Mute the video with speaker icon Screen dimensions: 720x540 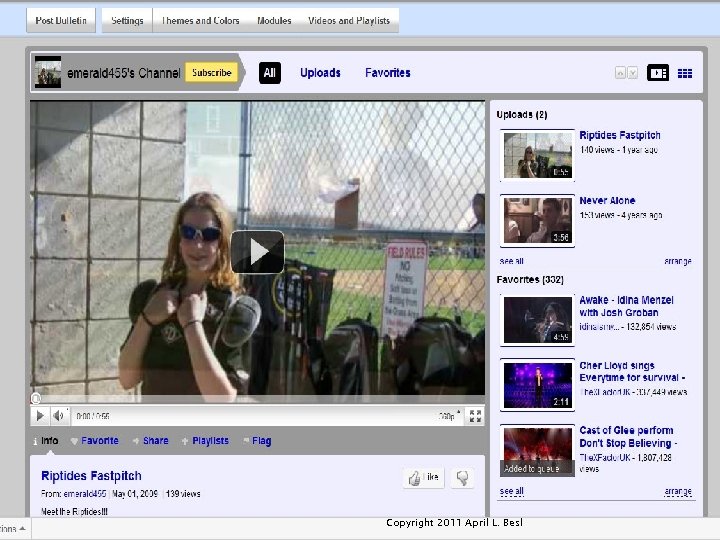click(x=59, y=416)
